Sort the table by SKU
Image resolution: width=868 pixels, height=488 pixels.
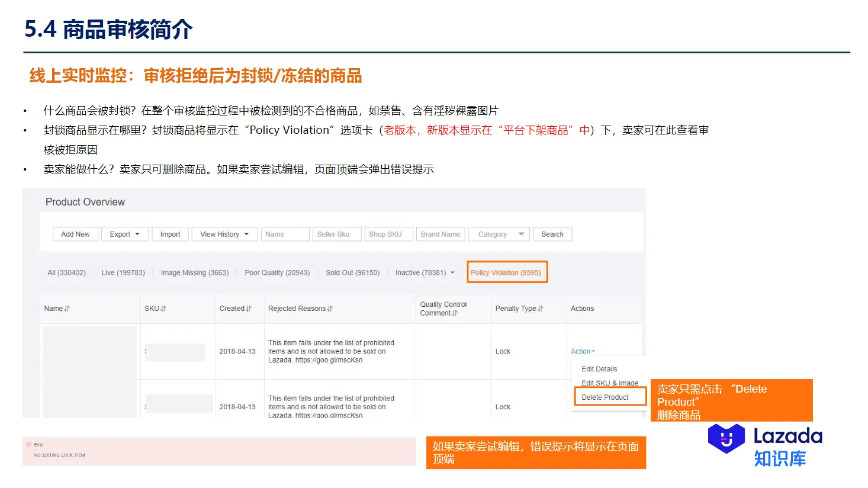(x=156, y=309)
